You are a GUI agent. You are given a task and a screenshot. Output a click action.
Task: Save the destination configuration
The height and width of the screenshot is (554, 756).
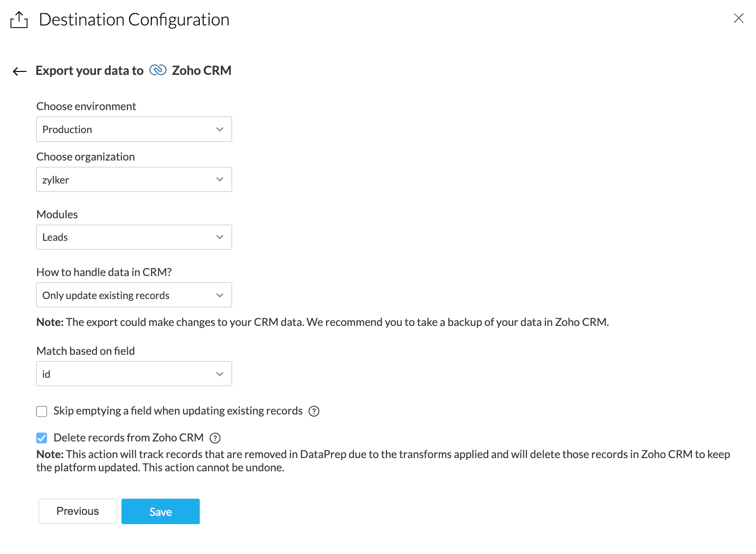click(x=160, y=511)
